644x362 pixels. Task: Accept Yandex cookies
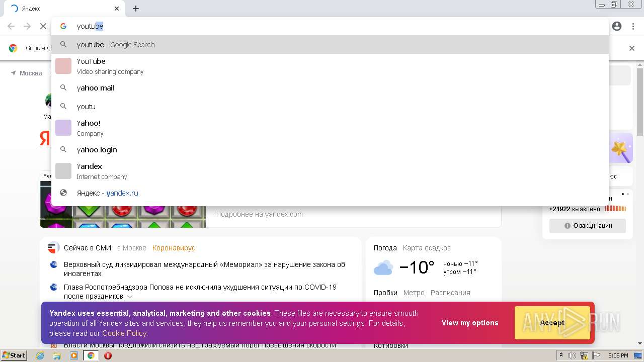(552, 323)
